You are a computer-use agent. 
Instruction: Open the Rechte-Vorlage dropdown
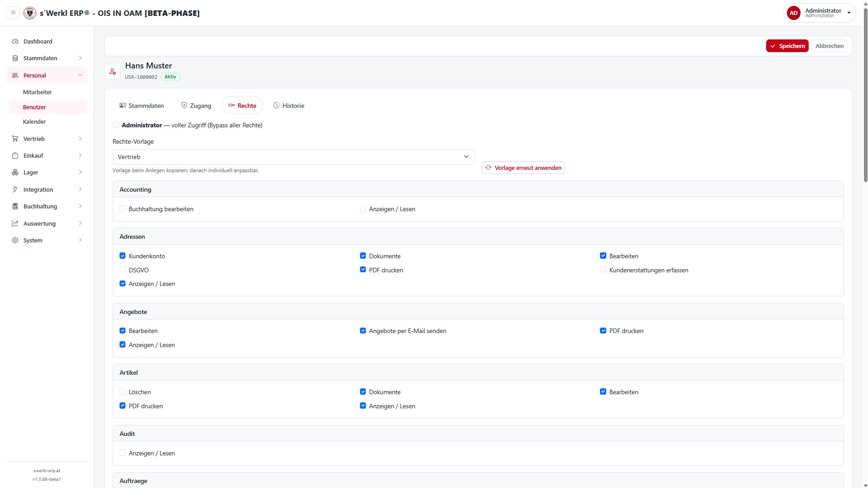click(293, 157)
